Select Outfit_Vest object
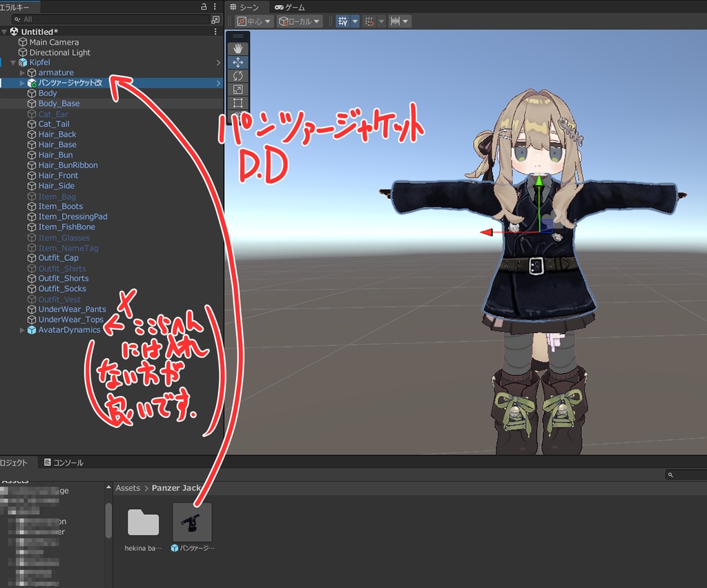The width and height of the screenshot is (707, 588). [x=59, y=300]
